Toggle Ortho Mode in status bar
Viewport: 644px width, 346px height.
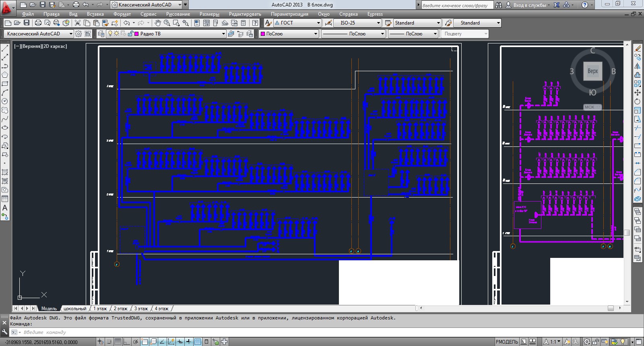127,342
